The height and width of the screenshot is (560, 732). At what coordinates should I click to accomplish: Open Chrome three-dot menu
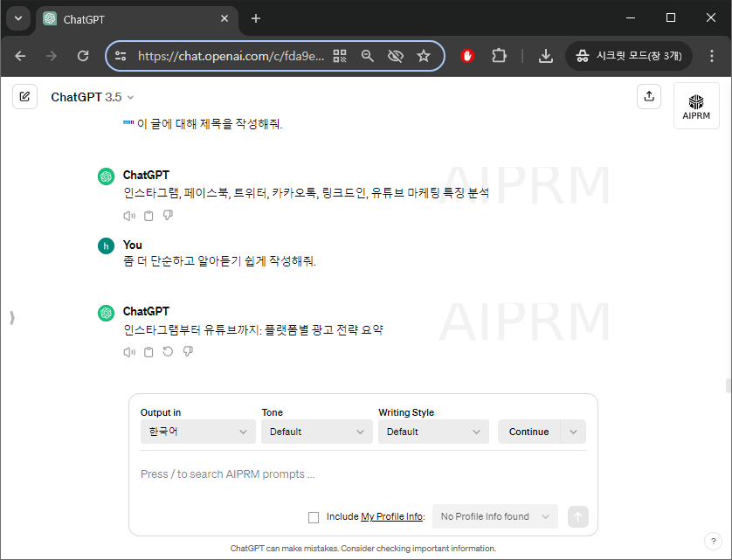click(x=711, y=56)
